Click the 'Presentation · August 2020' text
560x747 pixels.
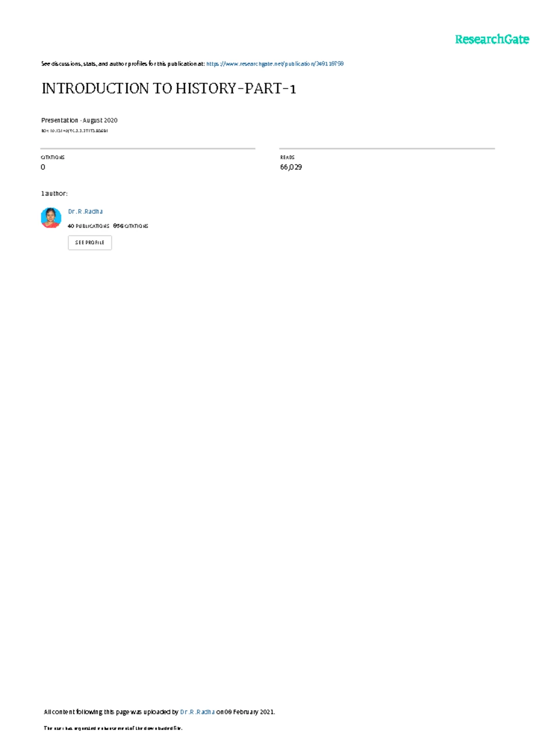(x=79, y=120)
